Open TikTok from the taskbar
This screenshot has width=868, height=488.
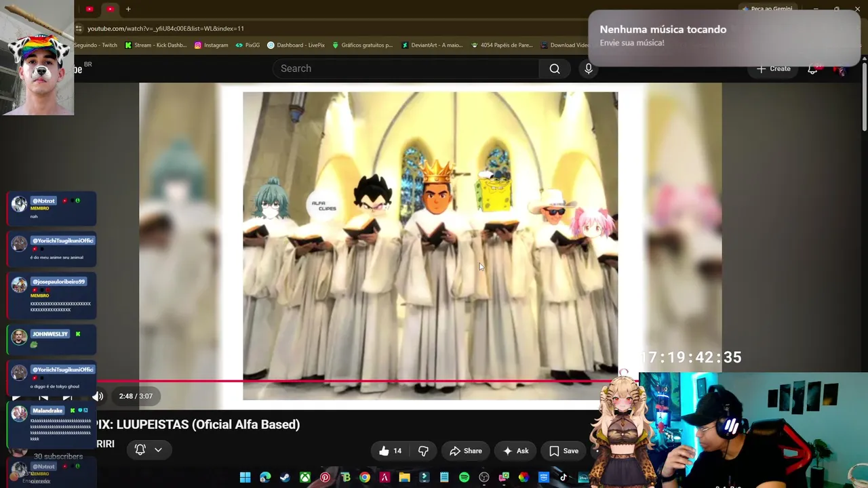[564, 477]
